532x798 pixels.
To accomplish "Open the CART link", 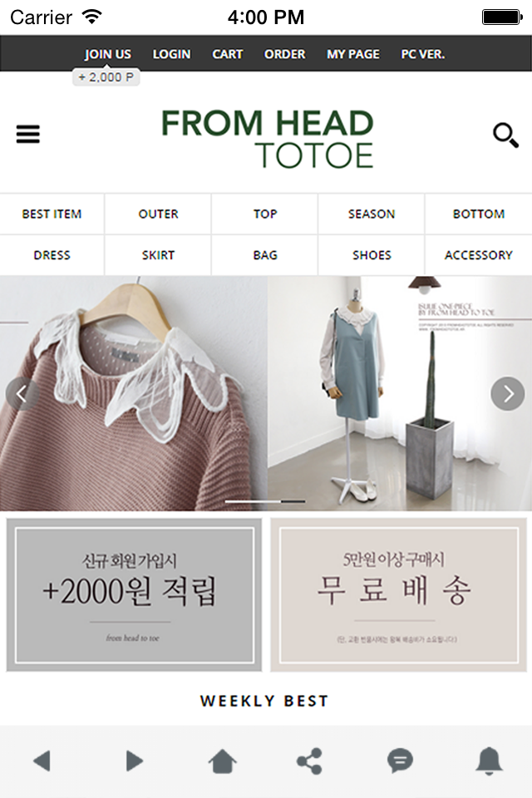I will pos(228,54).
